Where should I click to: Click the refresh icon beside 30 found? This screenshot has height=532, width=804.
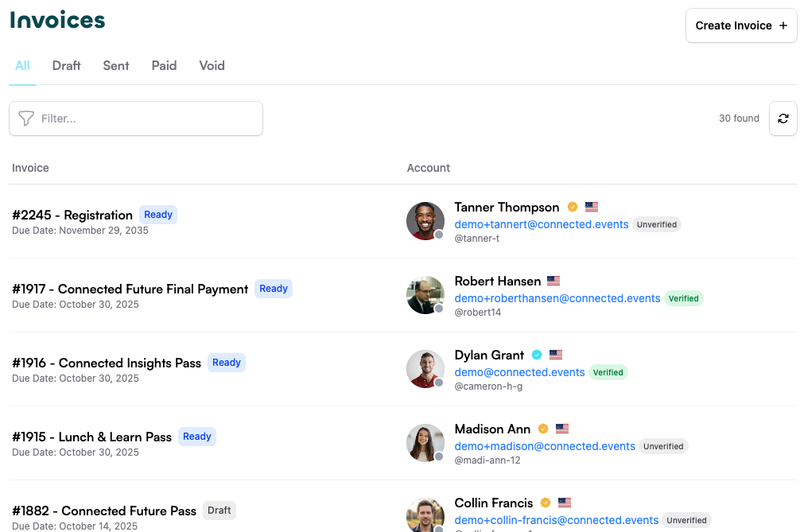tap(783, 118)
